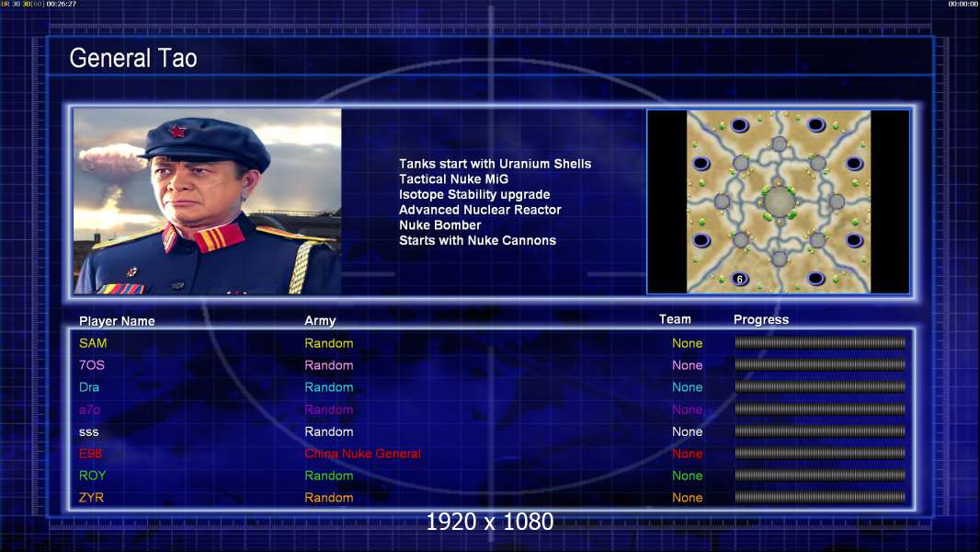Click the Team value for 7OS

(687, 365)
